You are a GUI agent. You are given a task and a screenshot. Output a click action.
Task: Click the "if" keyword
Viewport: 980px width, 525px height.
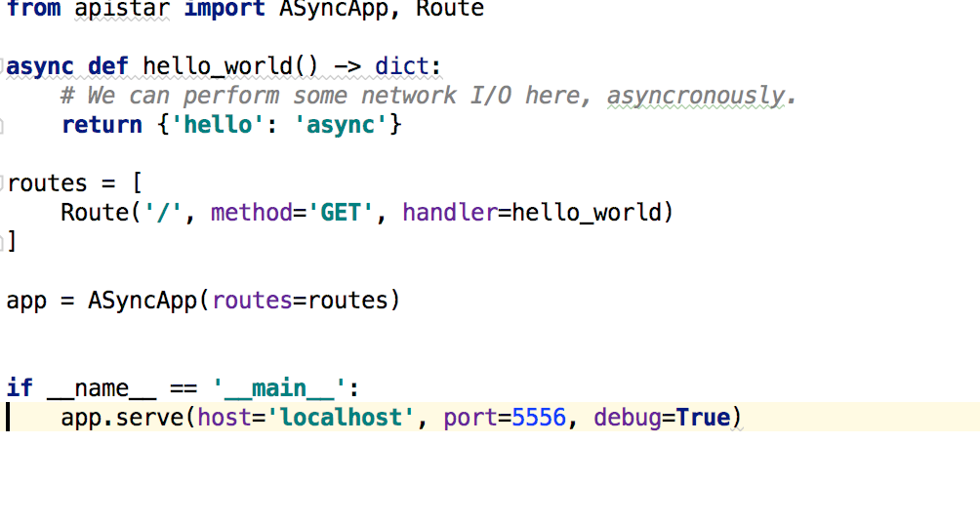tap(20, 388)
